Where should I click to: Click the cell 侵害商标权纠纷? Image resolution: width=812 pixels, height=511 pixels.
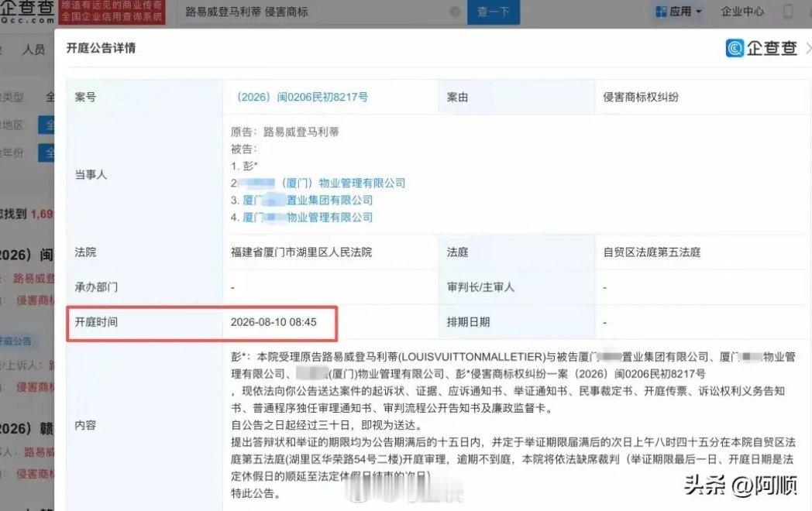[641, 97]
